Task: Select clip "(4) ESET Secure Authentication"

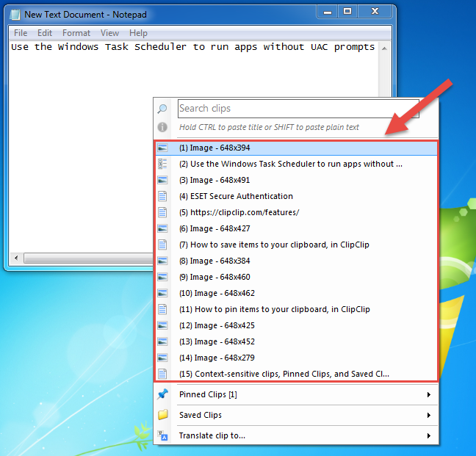Action: point(296,196)
